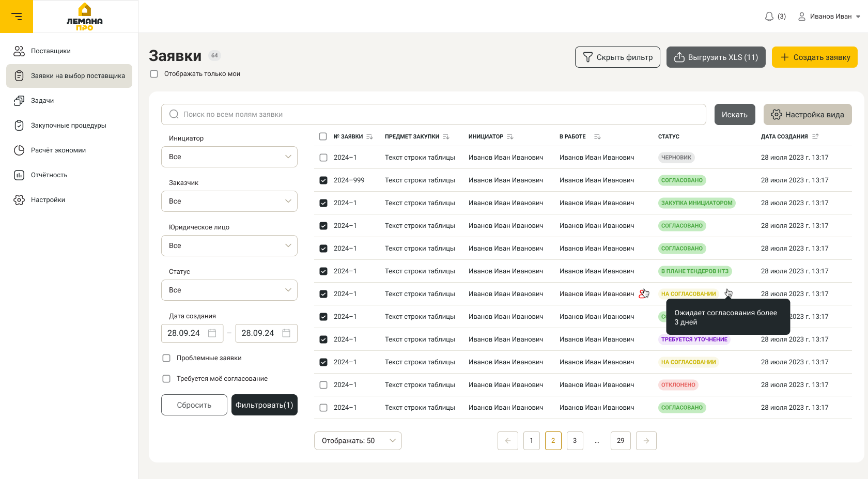Toggle the hamburger menu in yellow corner
868x479 pixels.
tap(17, 17)
